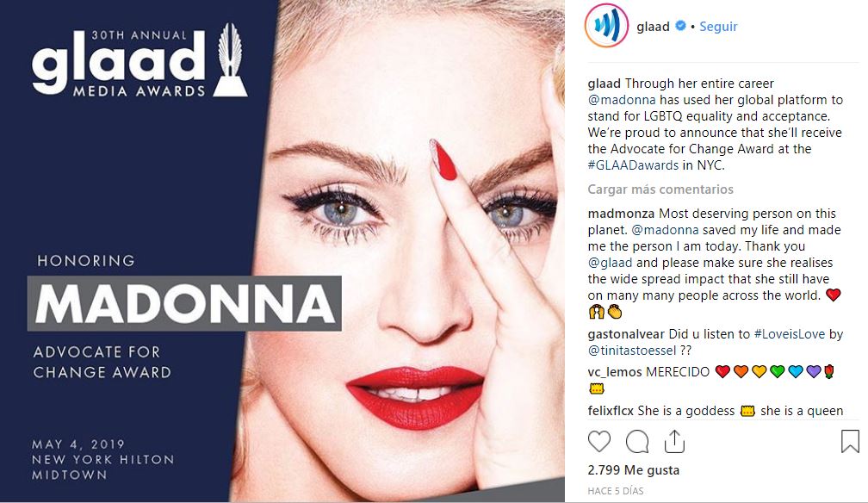This screenshot has height=503, width=868.
Task: Follow glaad via the Seguir link
Action: pyautogui.click(x=718, y=26)
